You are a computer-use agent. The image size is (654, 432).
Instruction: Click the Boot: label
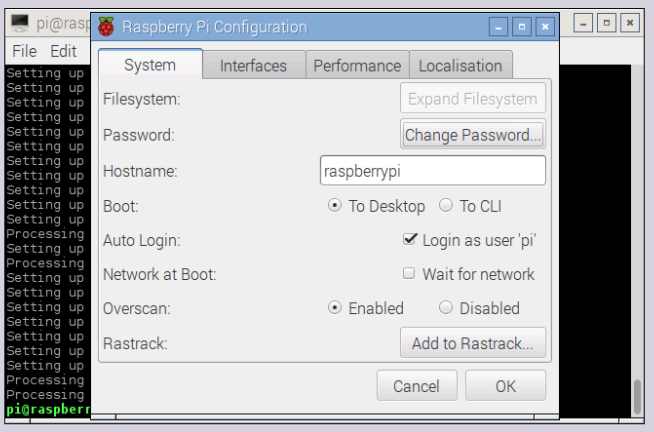point(121,206)
